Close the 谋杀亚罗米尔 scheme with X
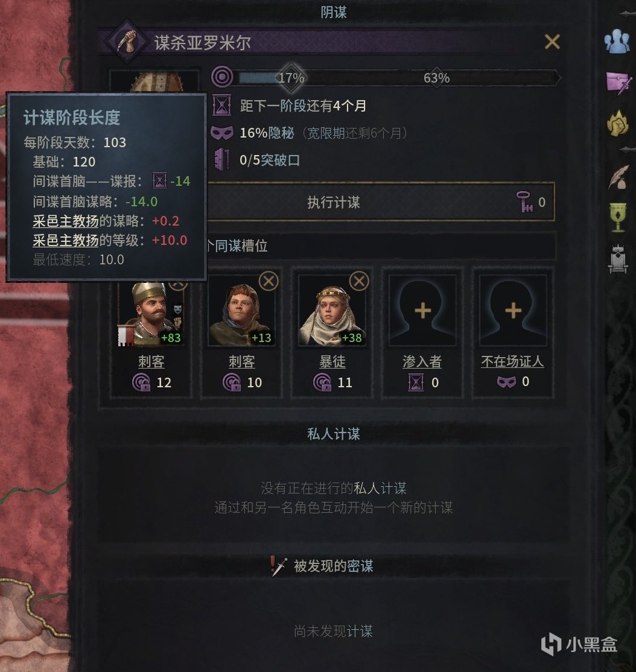 pos(552,42)
